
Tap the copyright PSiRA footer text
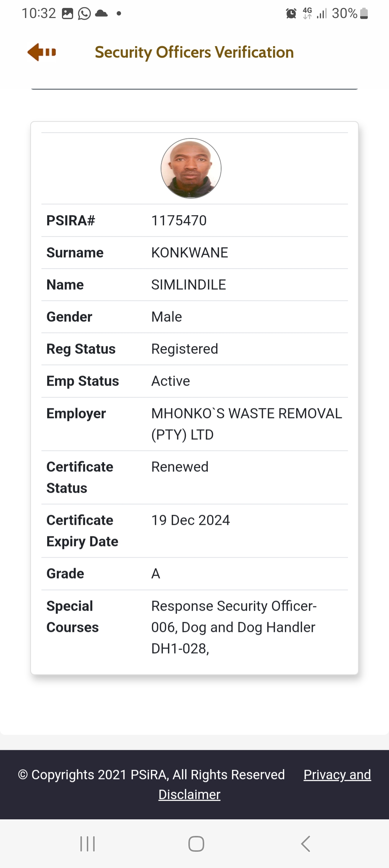click(x=151, y=775)
